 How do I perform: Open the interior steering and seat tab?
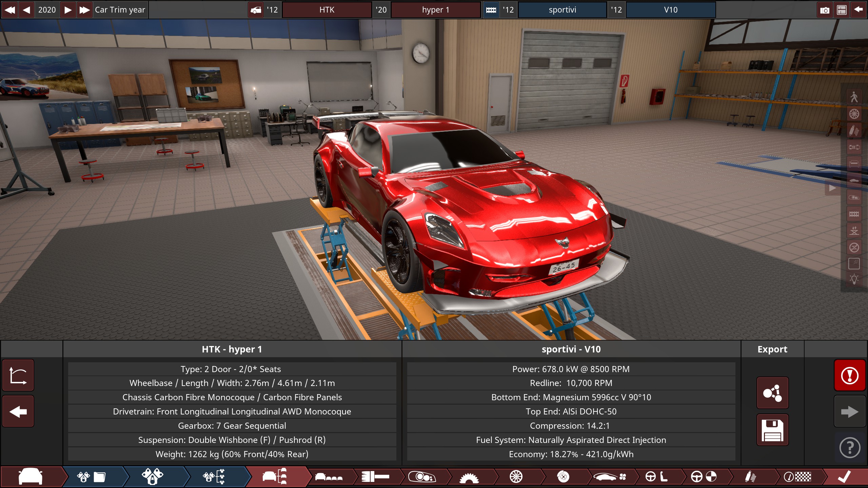pos(656,477)
